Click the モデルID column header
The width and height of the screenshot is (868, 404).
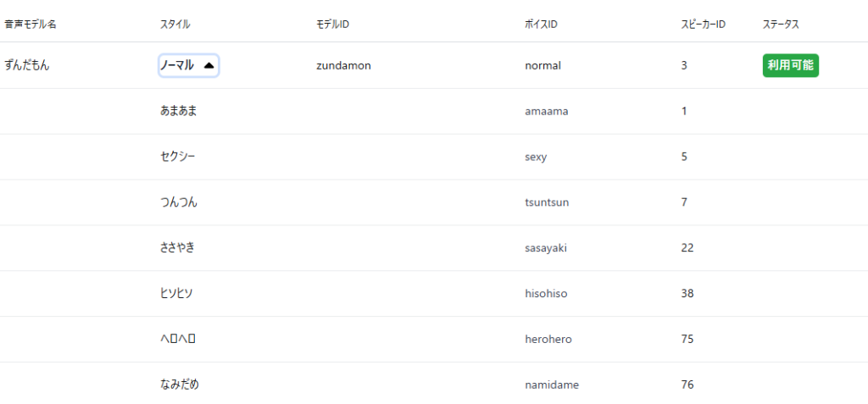pyautogui.click(x=332, y=25)
